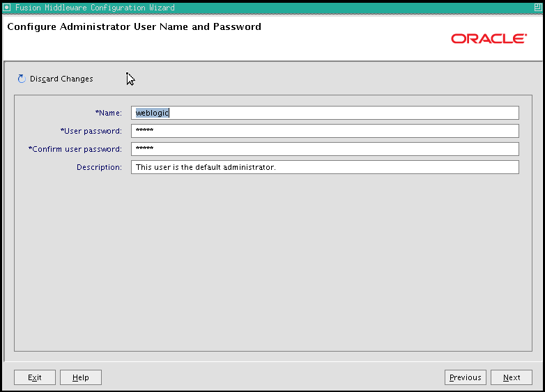
Task: Click the window menu icon in title bar
Action: click(6, 7)
